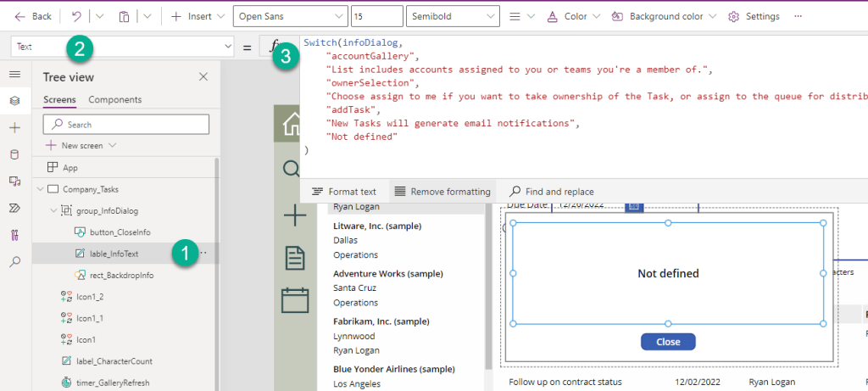
Task: Click the app's Home icon
Action: [x=292, y=125]
